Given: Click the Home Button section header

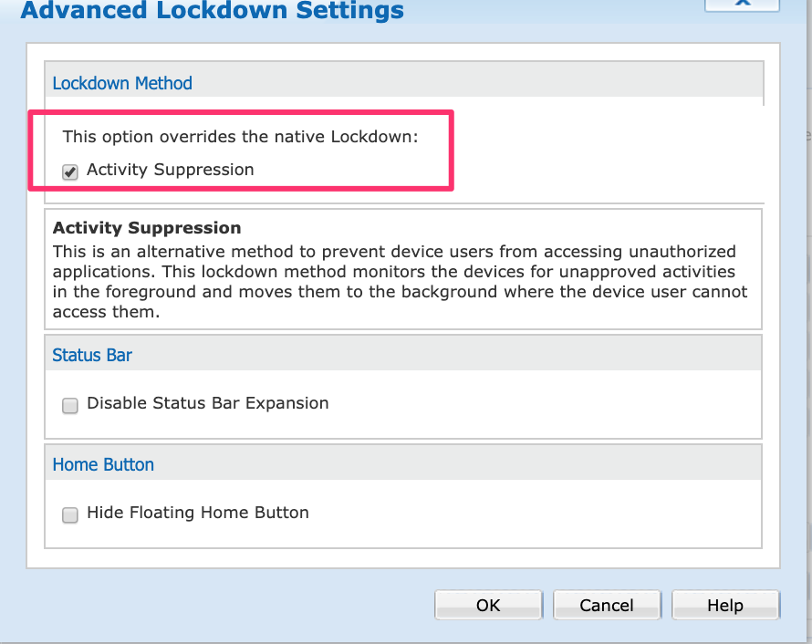Looking at the screenshot, I should tap(103, 464).
